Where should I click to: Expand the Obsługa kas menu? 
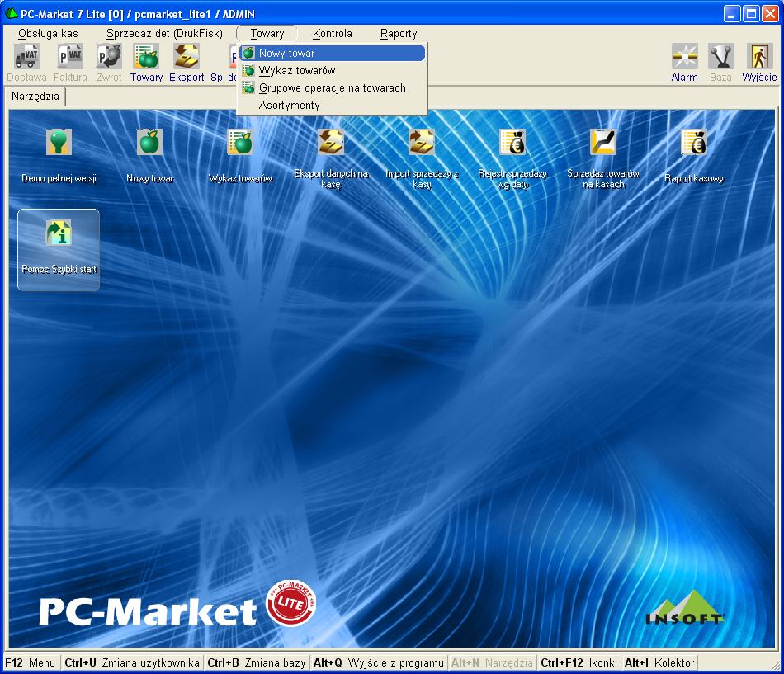click(x=48, y=34)
